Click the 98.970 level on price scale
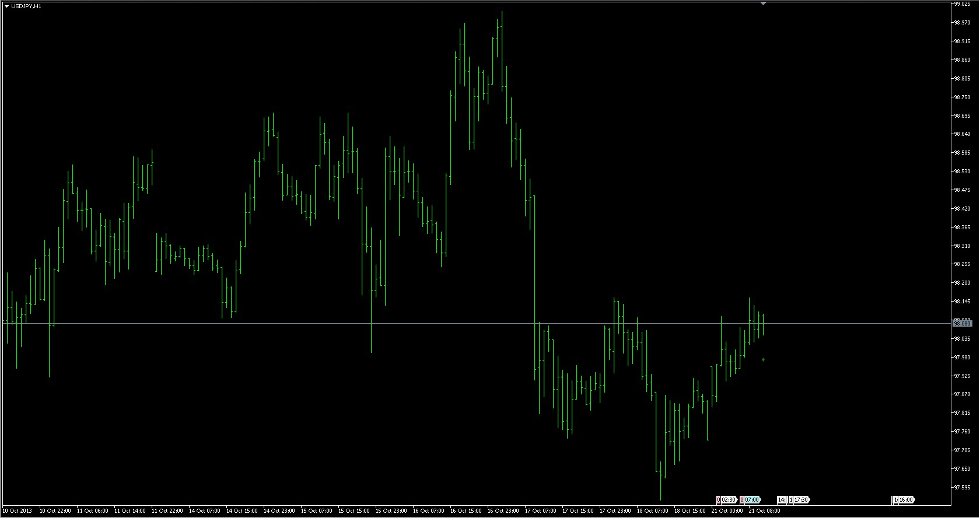Image resolution: width=980 pixels, height=518 pixels. tap(962, 23)
